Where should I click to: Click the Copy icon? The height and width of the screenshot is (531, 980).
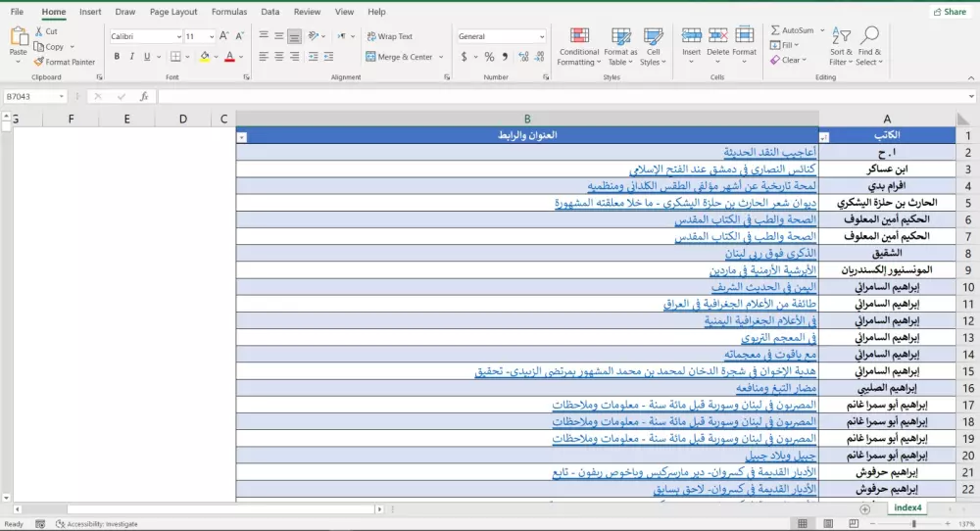click(x=39, y=47)
